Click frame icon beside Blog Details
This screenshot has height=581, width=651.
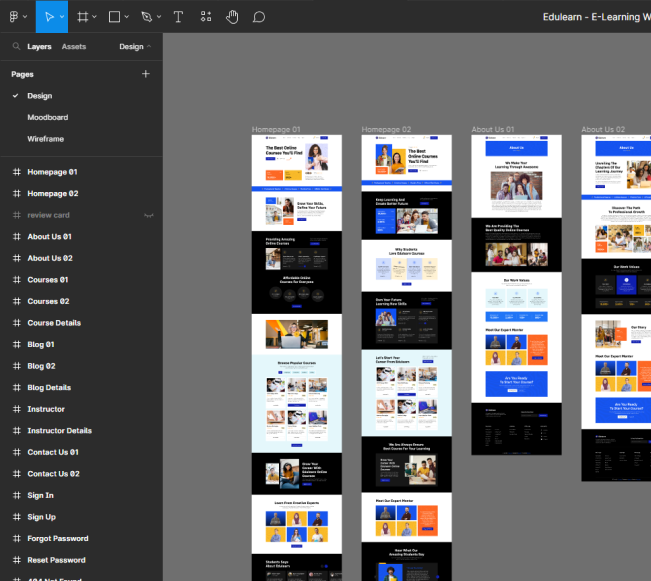17,388
